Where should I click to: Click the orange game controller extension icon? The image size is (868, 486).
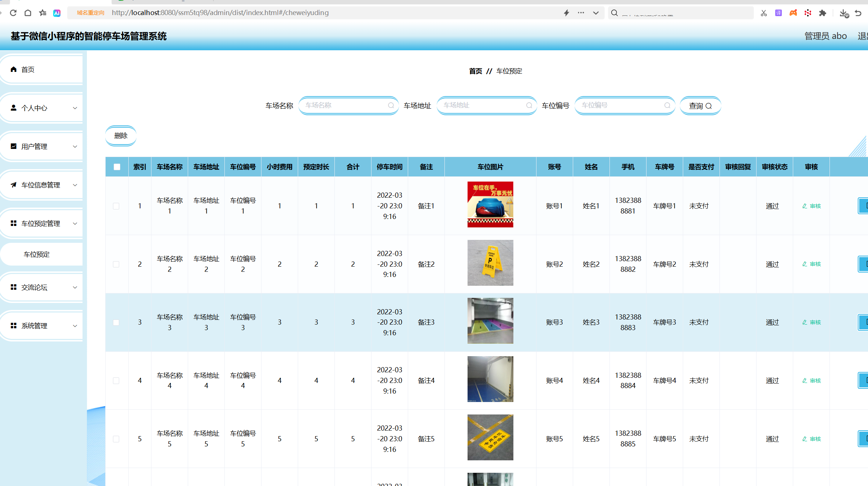[x=793, y=13]
